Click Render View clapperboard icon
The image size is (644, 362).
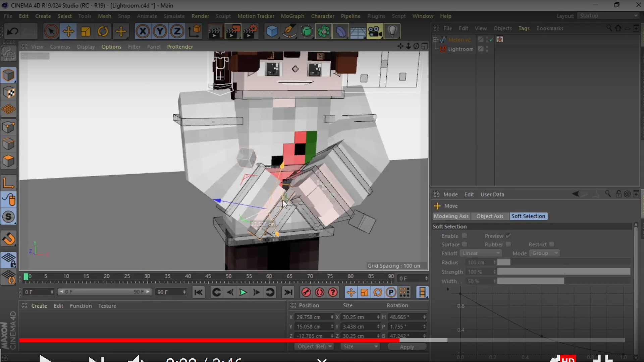(x=215, y=32)
